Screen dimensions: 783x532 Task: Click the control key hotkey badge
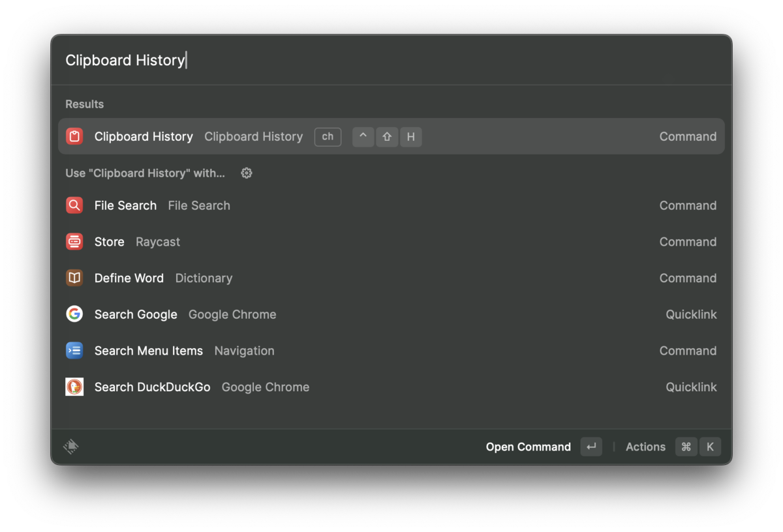(x=363, y=136)
